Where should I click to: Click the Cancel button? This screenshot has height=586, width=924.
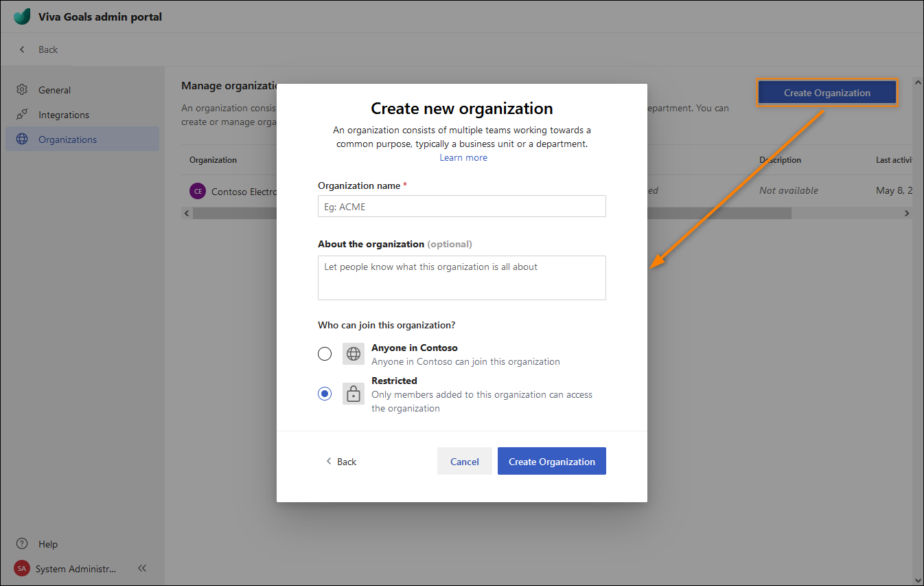coord(465,462)
